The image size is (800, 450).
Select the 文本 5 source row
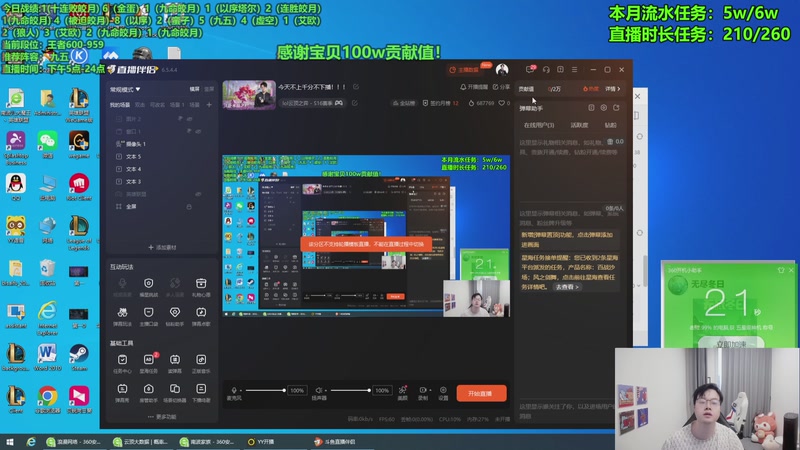[162, 157]
